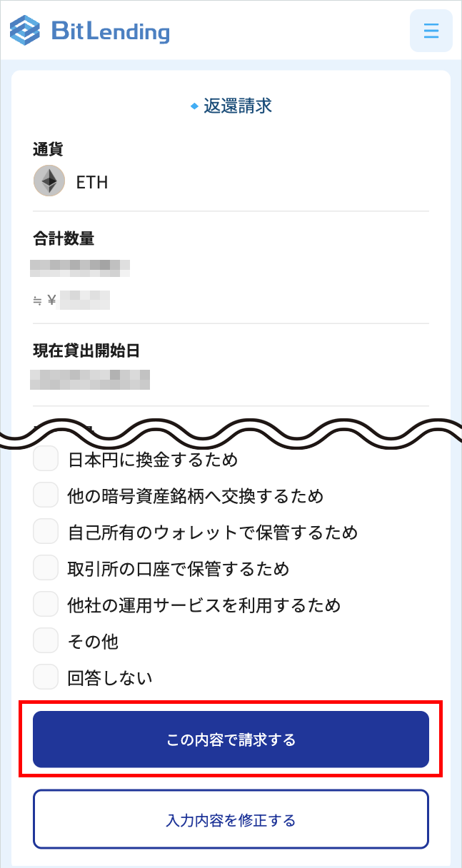Click the この内容で請求する button
462x868 pixels.
(x=230, y=740)
